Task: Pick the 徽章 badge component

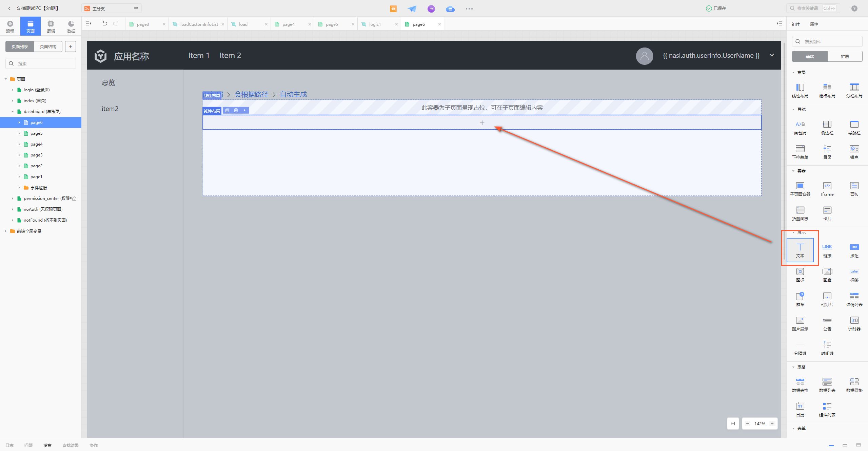Action: click(800, 299)
